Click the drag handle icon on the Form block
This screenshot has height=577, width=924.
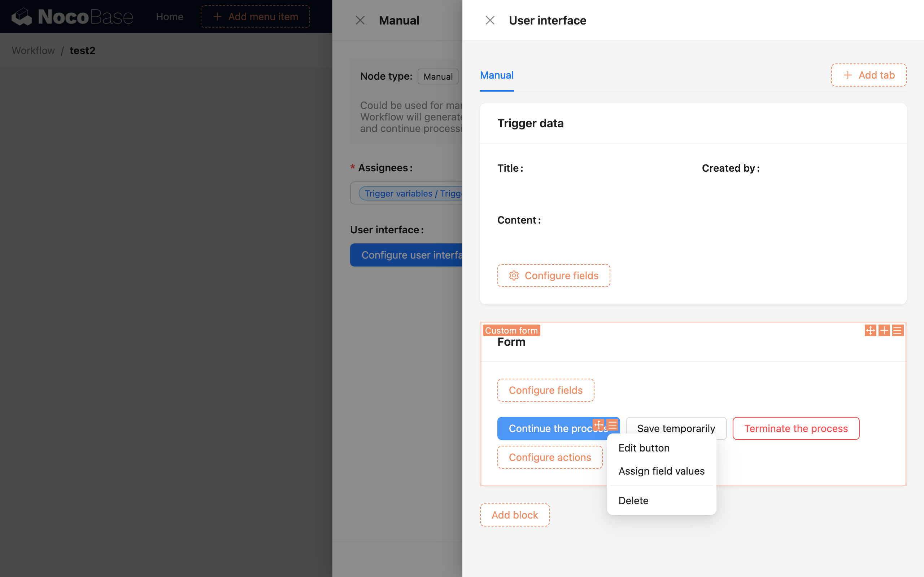pos(871,330)
